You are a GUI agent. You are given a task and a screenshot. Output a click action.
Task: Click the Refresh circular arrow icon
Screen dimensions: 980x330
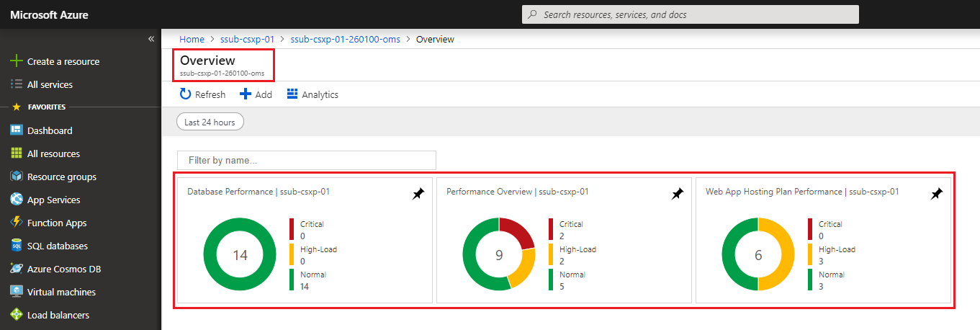(x=185, y=94)
